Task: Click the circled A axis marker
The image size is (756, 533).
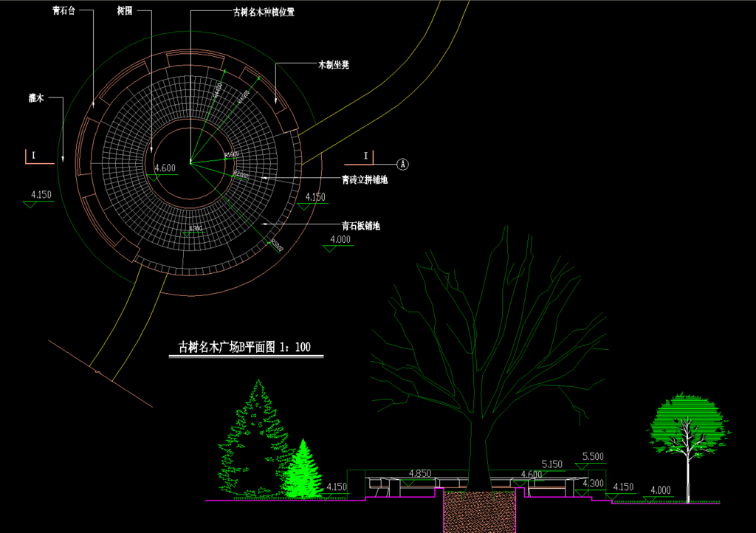Action: tap(402, 163)
